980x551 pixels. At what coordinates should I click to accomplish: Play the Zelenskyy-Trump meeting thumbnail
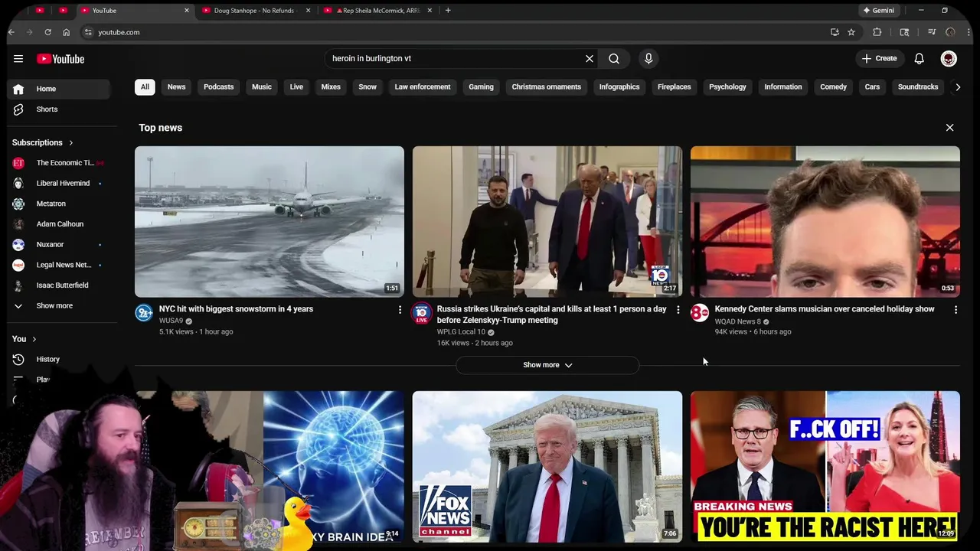(x=547, y=222)
